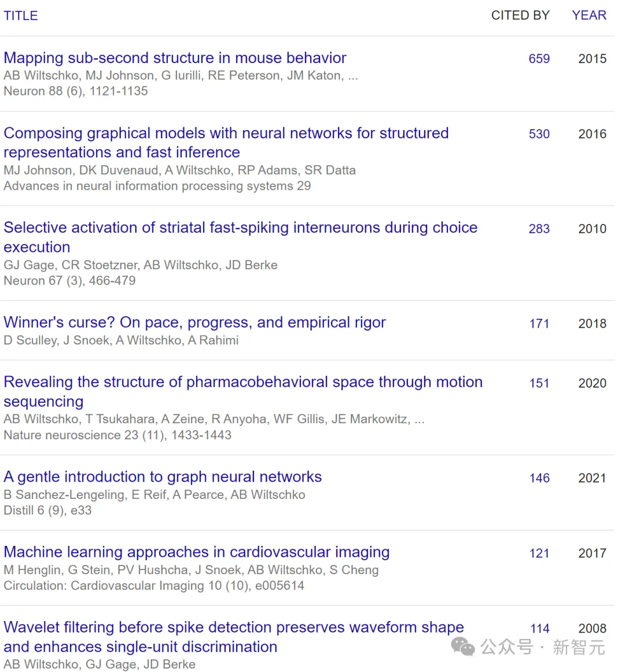Click the WeChat logo icon in watermark
The height and width of the screenshot is (672, 625).
click(x=463, y=647)
